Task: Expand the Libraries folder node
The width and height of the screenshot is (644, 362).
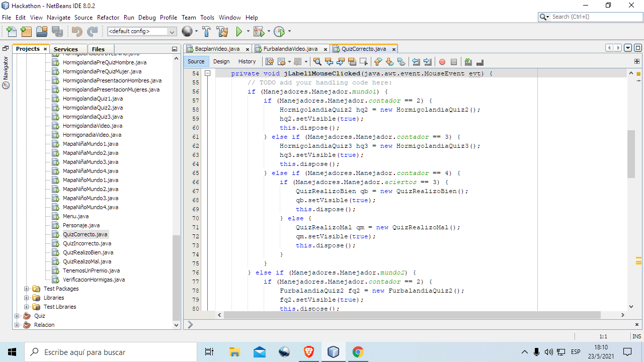Action: pos(27,298)
